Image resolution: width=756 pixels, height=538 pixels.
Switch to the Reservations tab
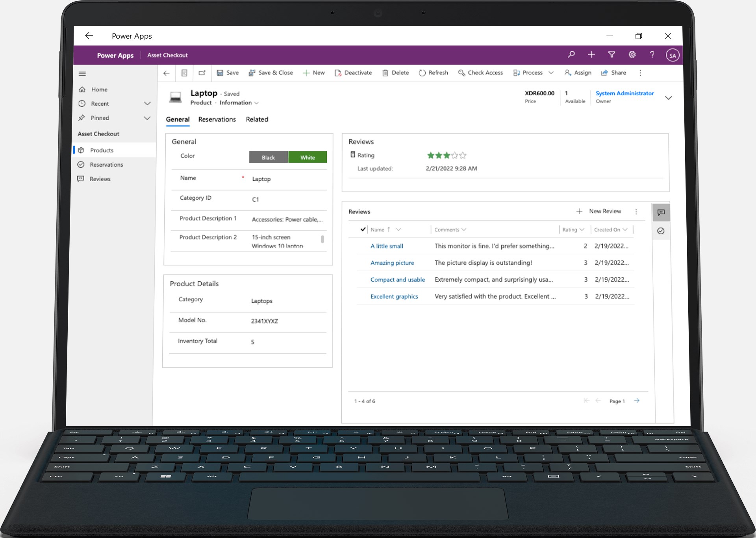pyautogui.click(x=217, y=119)
